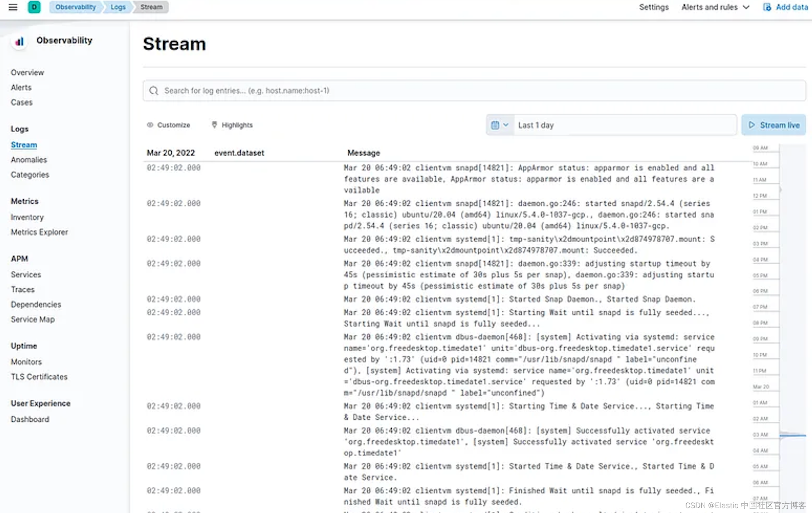This screenshot has height=513, width=812.
Task: Open Metrics Explorer in sidebar
Action: (x=39, y=232)
